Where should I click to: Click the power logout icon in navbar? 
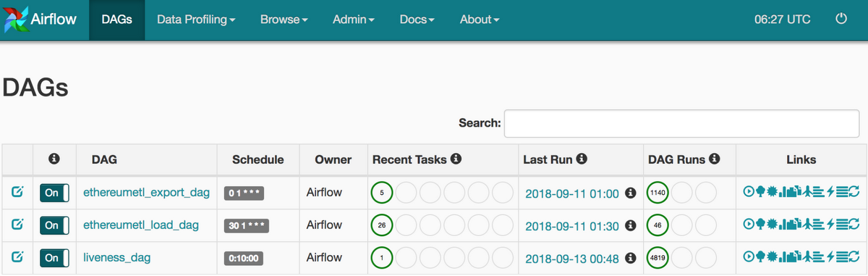point(841,20)
